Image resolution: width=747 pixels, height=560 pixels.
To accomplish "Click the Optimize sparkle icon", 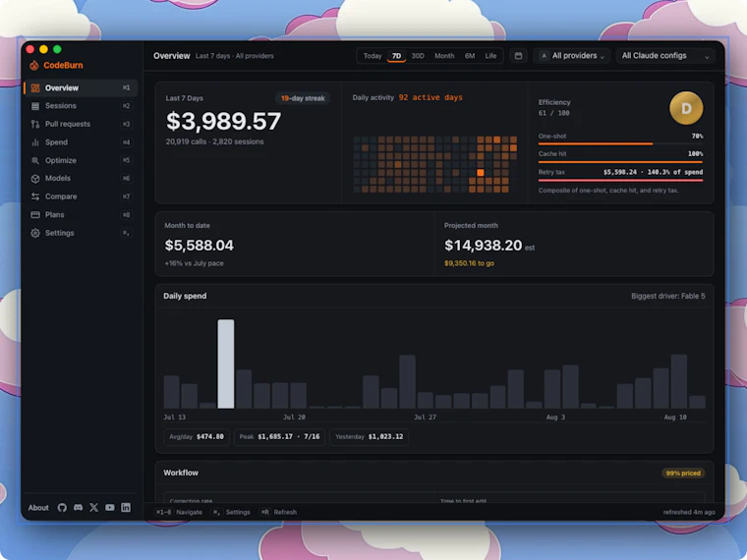I will point(35,160).
